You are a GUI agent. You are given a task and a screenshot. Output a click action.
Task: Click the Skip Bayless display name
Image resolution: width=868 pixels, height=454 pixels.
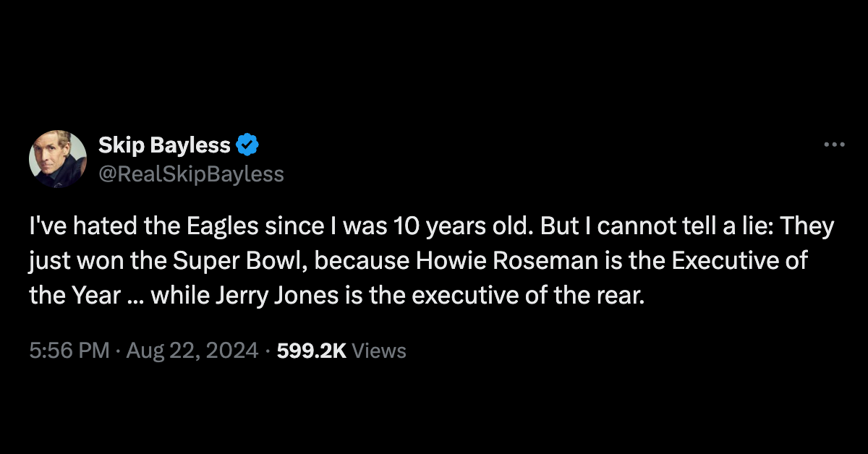pyautogui.click(x=164, y=145)
